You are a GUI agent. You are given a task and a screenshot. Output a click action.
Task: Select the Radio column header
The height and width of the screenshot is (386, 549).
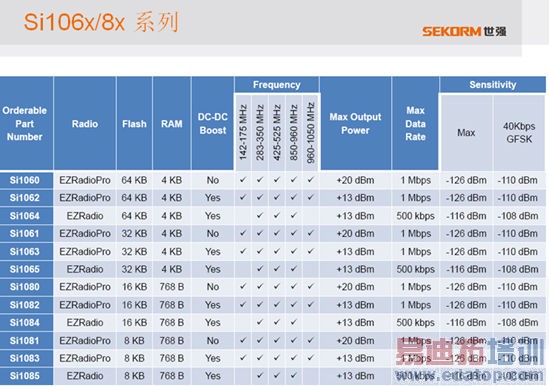point(85,124)
